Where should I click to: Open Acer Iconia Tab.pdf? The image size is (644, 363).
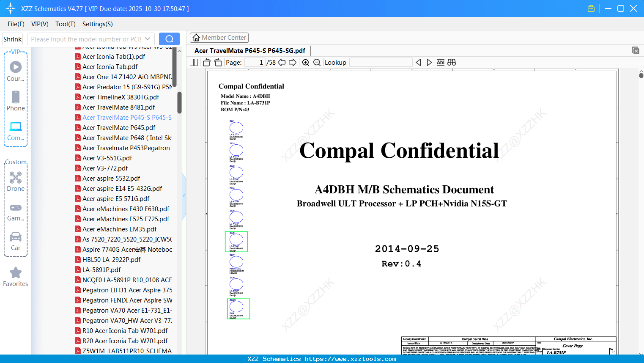[110, 66]
